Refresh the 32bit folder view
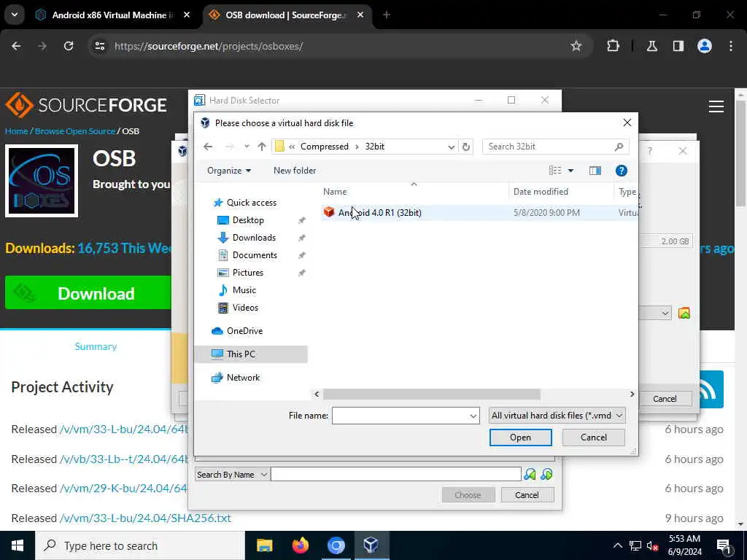The height and width of the screenshot is (560, 747). (x=466, y=147)
